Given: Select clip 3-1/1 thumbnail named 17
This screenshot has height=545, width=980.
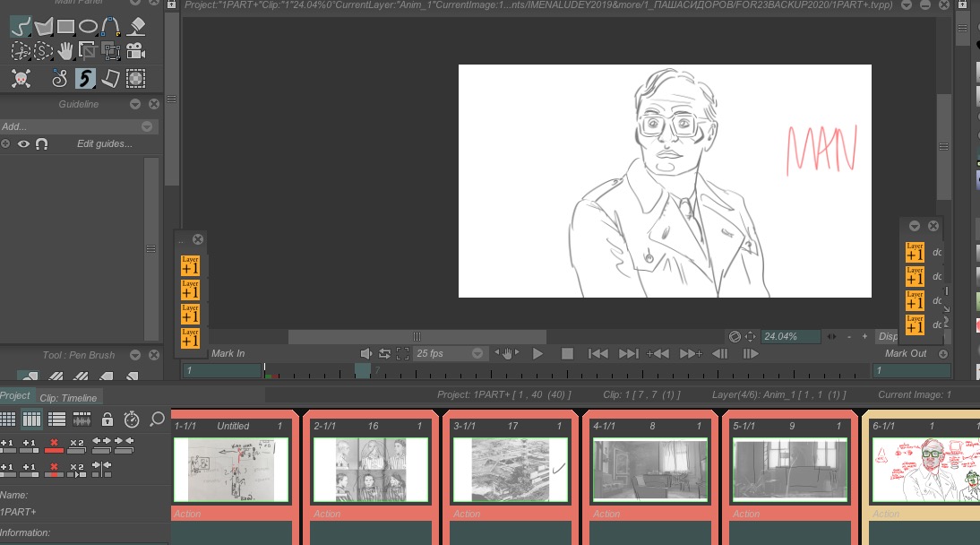Looking at the screenshot, I should coord(511,470).
